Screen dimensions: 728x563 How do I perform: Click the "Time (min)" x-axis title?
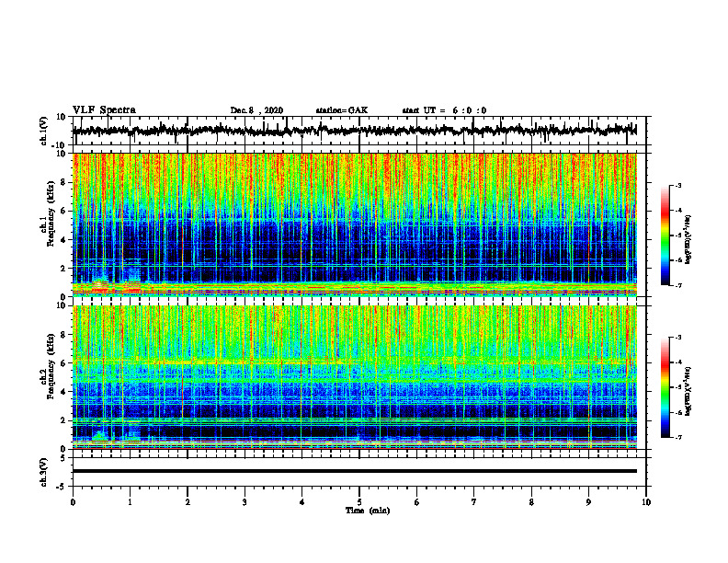pos(368,511)
